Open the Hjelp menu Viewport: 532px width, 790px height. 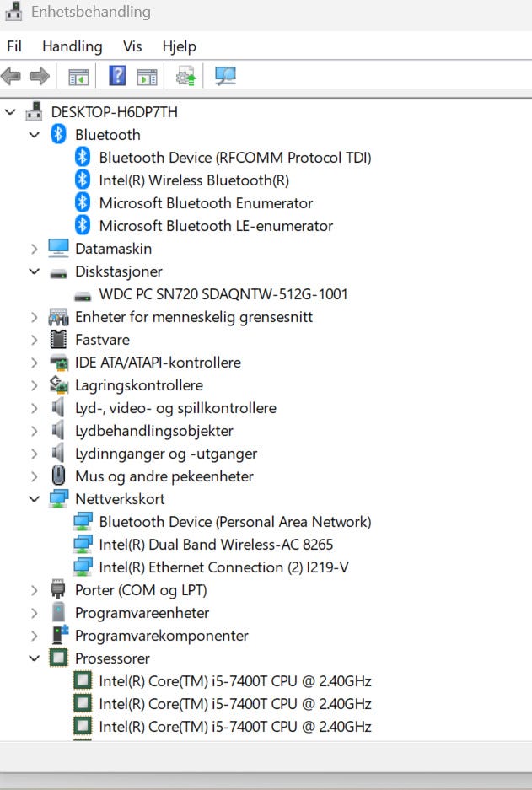[x=180, y=46]
